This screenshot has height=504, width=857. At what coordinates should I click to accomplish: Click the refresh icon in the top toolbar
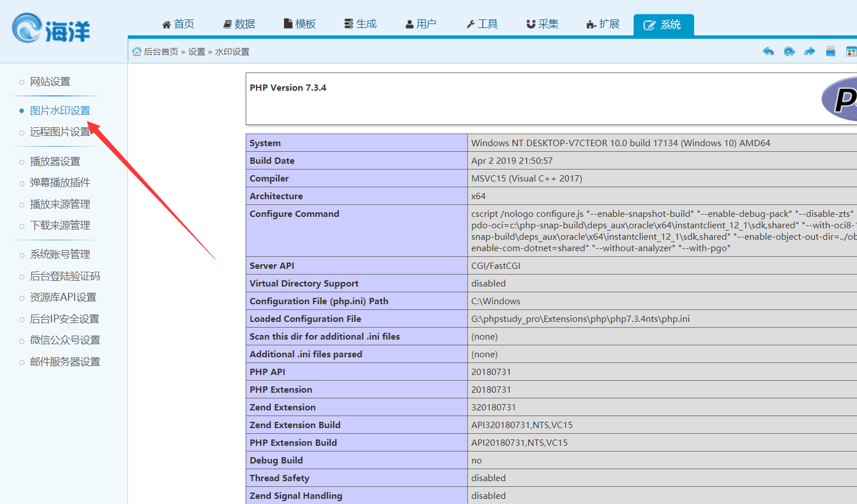pos(789,51)
